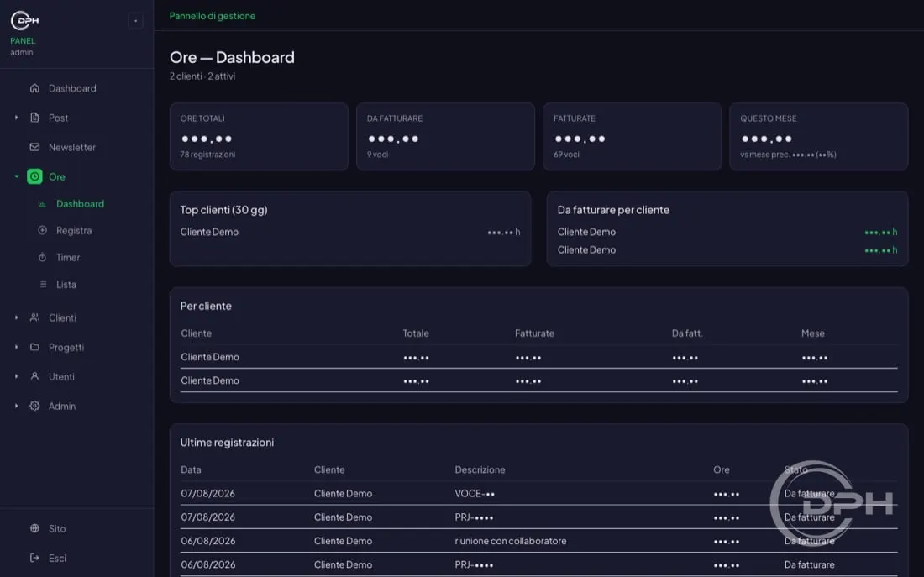Click the Utenti person icon

tap(34, 376)
